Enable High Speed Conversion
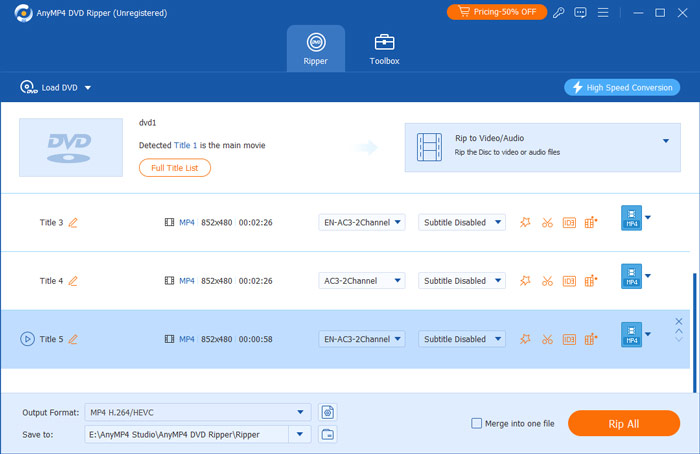This screenshot has width=700, height=454. coord(622,87)
